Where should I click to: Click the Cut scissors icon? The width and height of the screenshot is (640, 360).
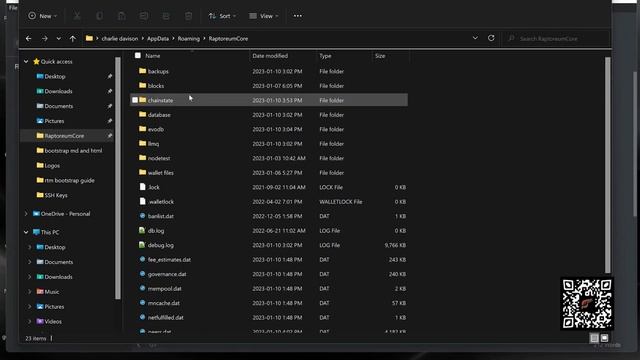click(x=77, y=16)
